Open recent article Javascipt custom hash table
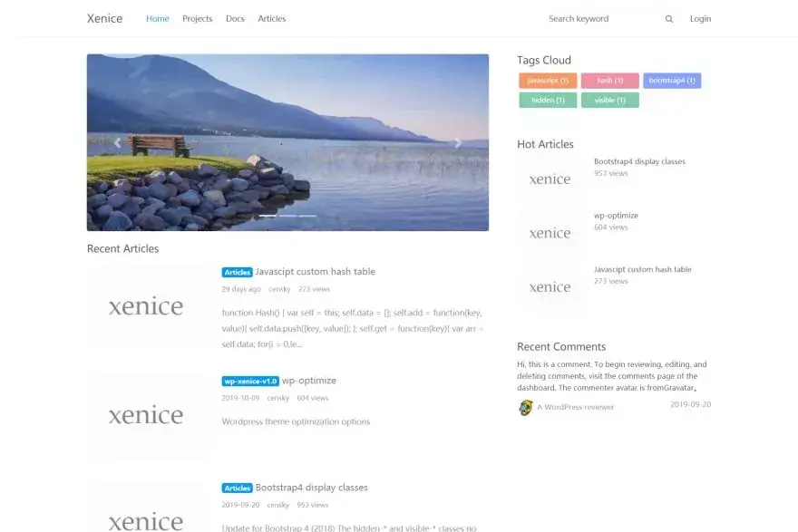 point(315,272)
